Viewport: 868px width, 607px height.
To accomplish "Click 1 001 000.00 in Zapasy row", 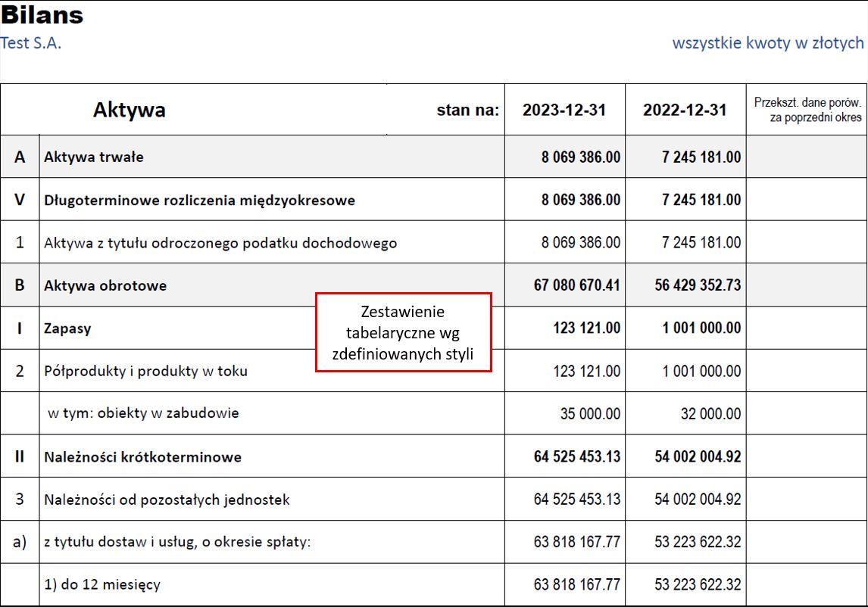I will (701, 328).
